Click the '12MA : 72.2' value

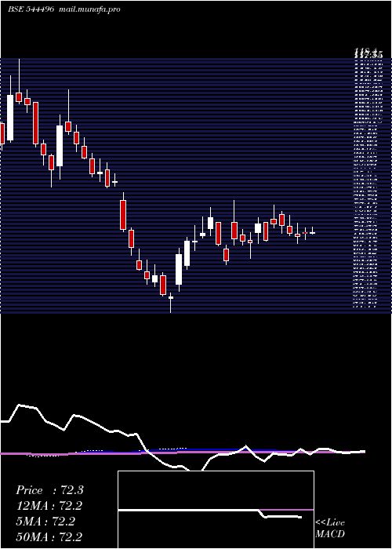(x=49, y=506)
